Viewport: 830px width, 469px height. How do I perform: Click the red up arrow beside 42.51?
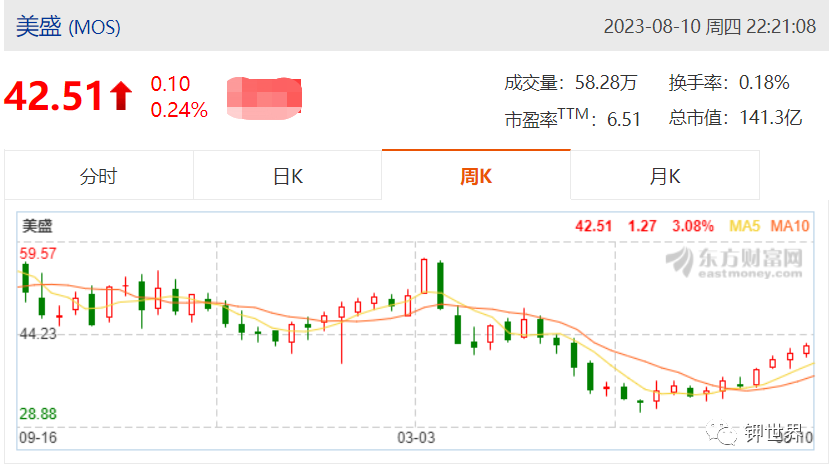tap(121, 96)
